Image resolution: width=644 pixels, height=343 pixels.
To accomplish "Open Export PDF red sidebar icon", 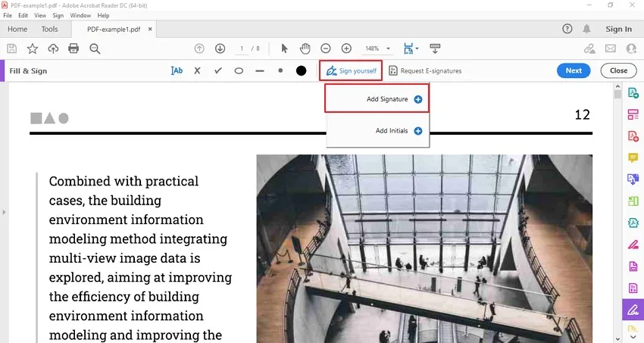I will pos(633,136).
